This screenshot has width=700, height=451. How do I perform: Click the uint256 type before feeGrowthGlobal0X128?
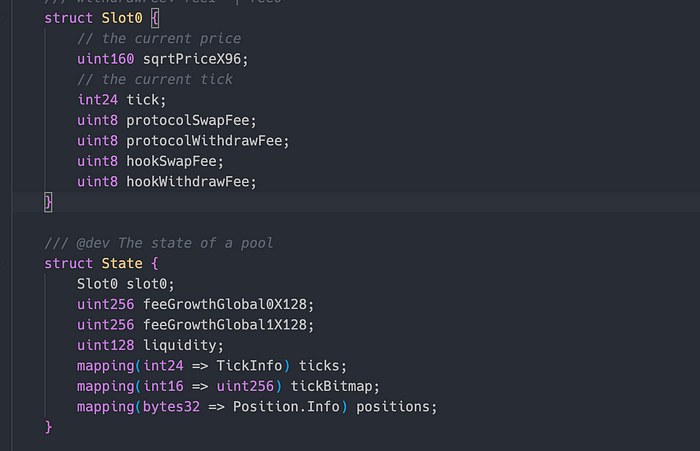(106, 305)
